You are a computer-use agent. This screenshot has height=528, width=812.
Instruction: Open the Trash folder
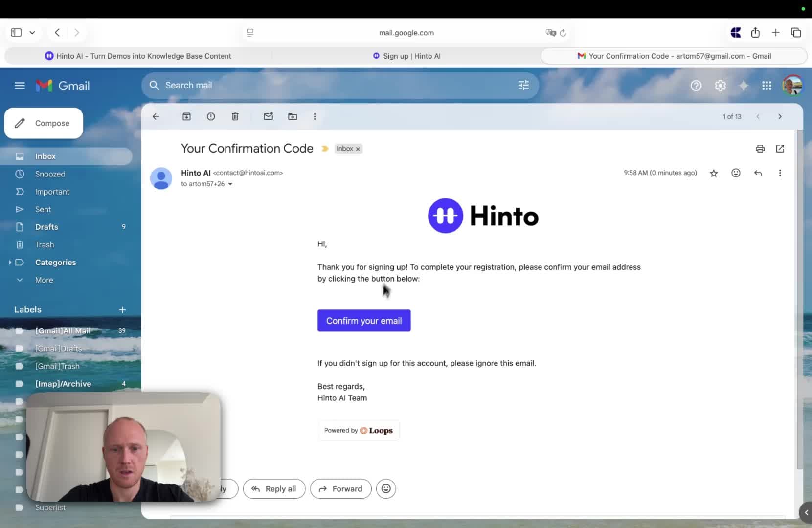pos(66,244)
